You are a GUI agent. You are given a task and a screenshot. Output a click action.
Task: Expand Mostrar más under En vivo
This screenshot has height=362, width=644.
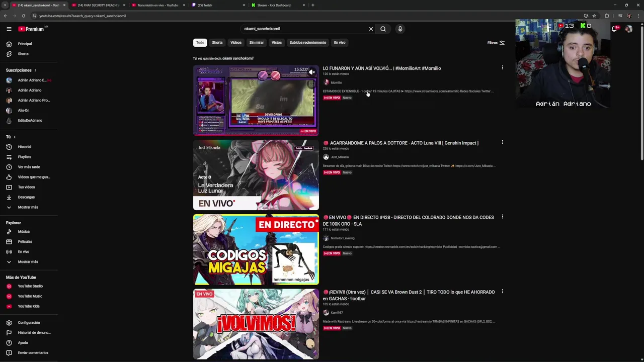29,262
